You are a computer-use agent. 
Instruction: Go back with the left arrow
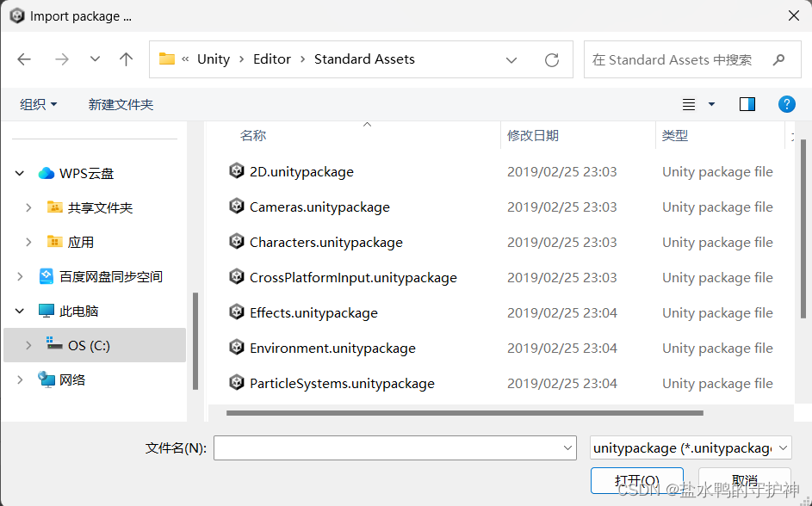tap(24, 59)
